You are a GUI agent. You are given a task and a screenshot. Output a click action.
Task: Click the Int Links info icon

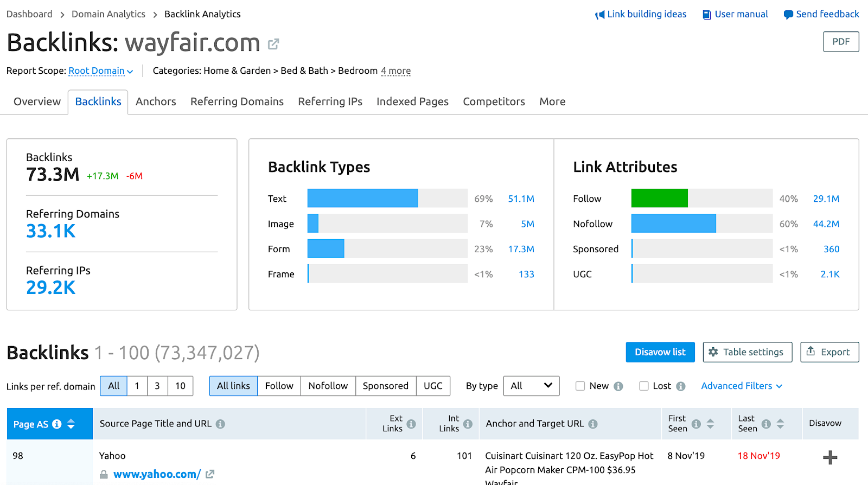468,424
